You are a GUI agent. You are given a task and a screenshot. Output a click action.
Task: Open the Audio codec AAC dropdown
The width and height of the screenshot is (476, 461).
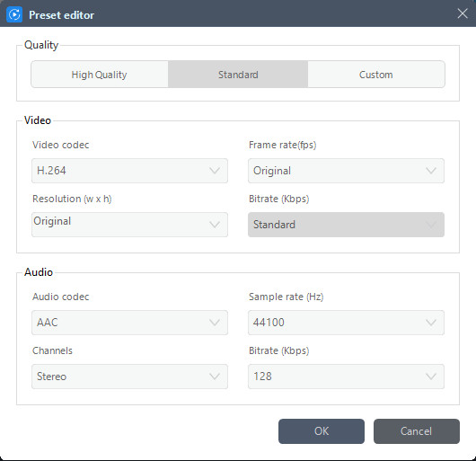click(129, 323)
